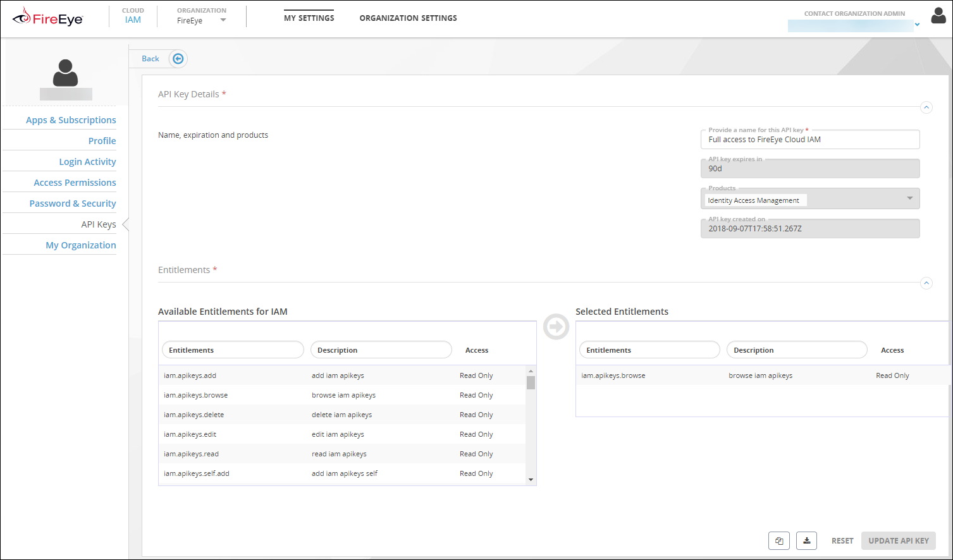Click the Update API Key button
The image size is (953, 560).
point(899,541)
